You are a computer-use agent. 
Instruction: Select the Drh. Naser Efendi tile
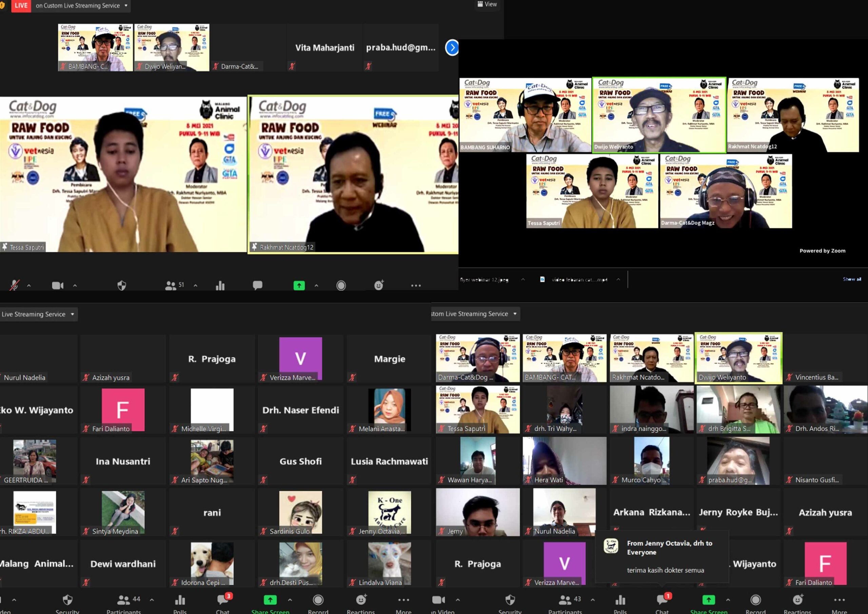click(x=300, y=410)
